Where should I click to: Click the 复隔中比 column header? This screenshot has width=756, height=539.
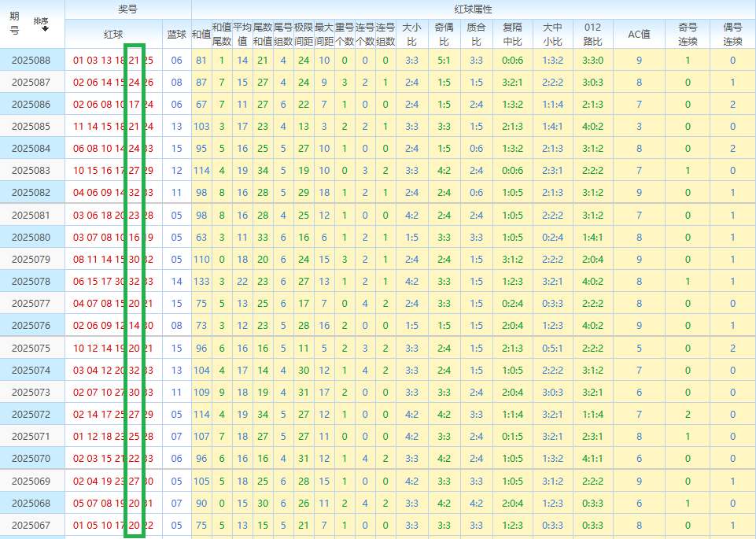pos(512,35)
